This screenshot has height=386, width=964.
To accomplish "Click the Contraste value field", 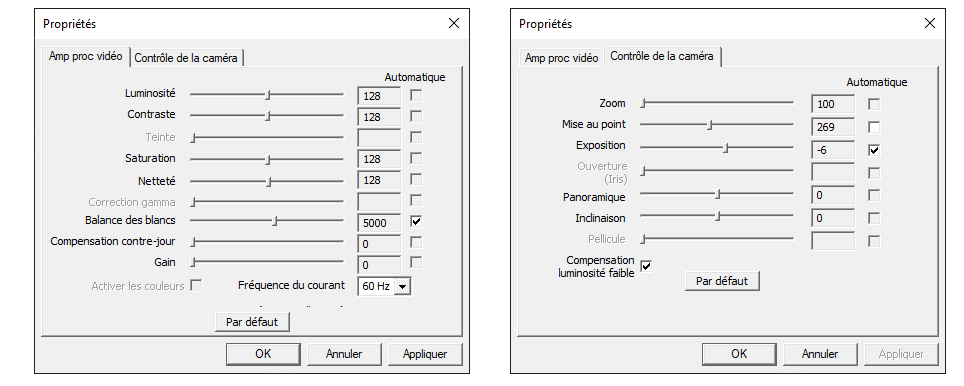I will [379, 117].
